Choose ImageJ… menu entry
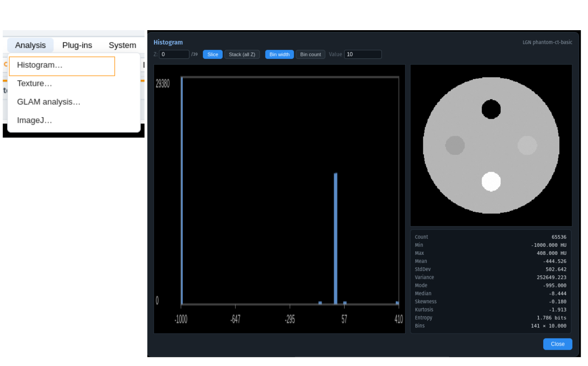The width and height of the screenshot is (588, 366). tap(74, 120)
